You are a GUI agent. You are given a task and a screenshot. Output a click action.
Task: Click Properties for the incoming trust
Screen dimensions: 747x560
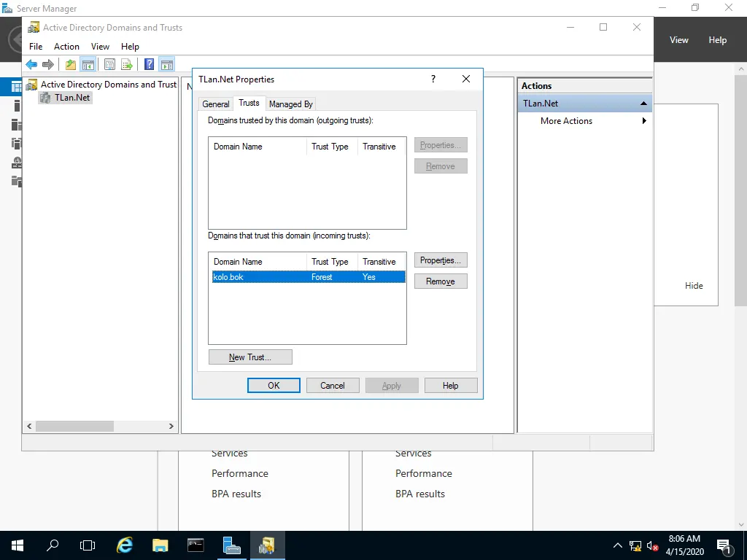coord(441,260)
